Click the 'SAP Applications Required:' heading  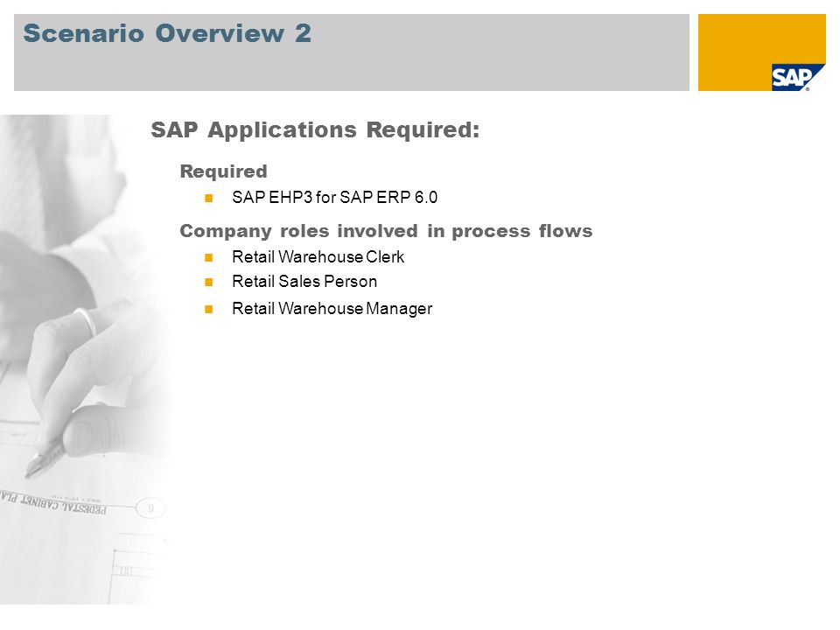pyautogui.click(x=315, y=130)
